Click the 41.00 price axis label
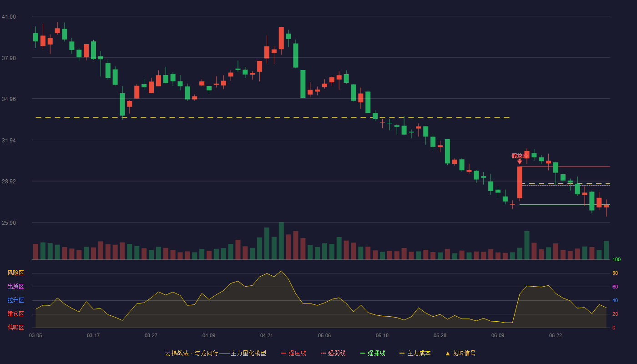 pos(9,17)
